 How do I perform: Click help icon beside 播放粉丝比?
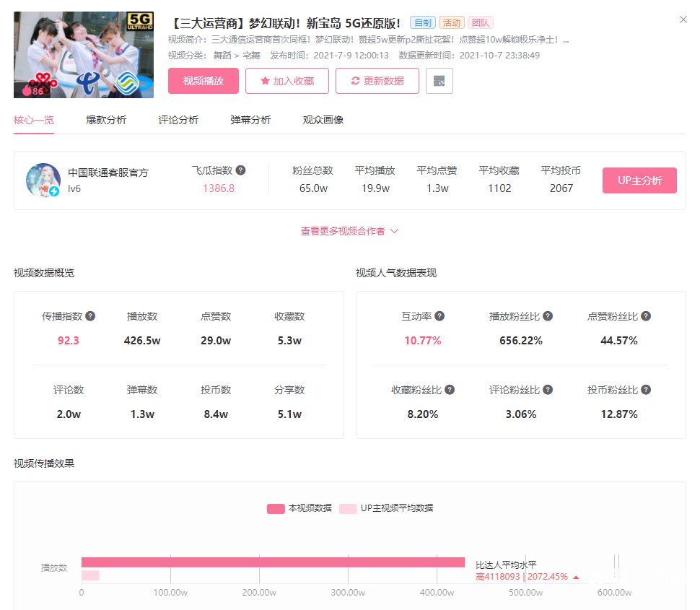coord(548,316)
